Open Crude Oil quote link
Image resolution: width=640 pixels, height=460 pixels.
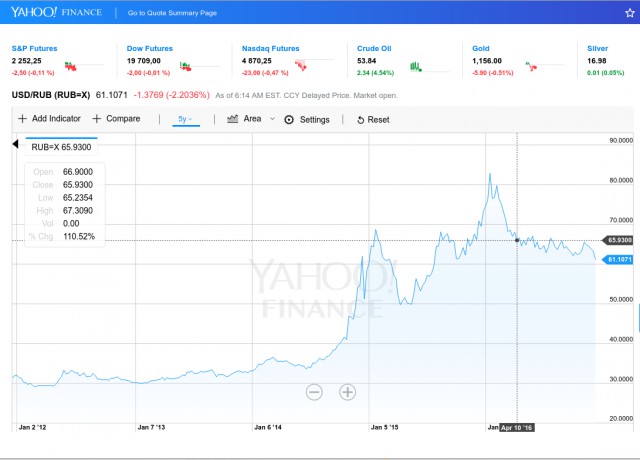(x=374, y=48)
